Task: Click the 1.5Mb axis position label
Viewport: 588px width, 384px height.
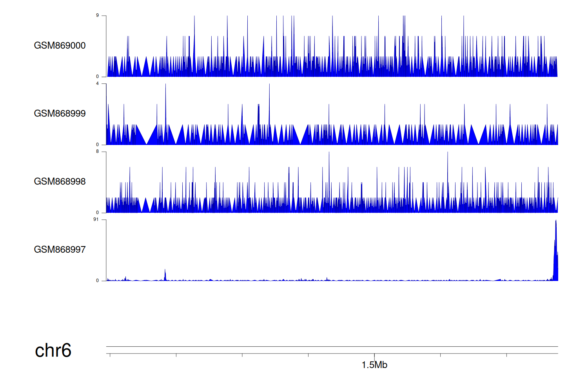Action: (374, 365)
